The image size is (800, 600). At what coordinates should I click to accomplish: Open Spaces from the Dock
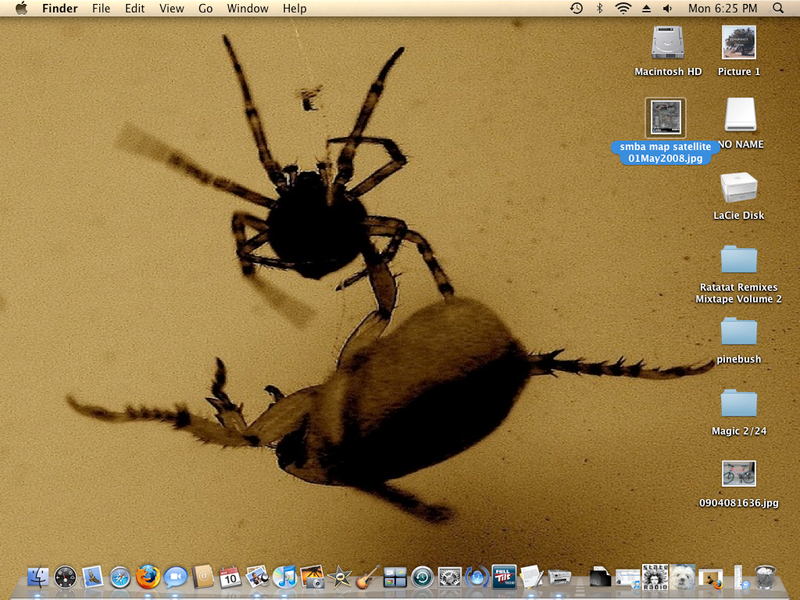(x=395, y=577)
